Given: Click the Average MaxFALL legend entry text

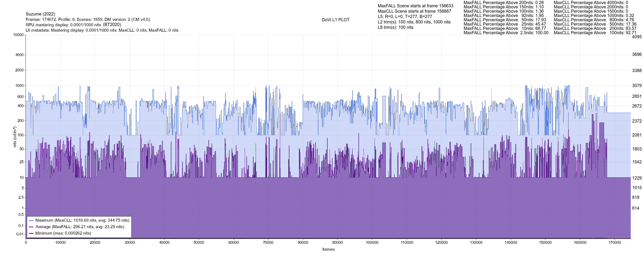Looking at the screenshot, I should point(80,227).
